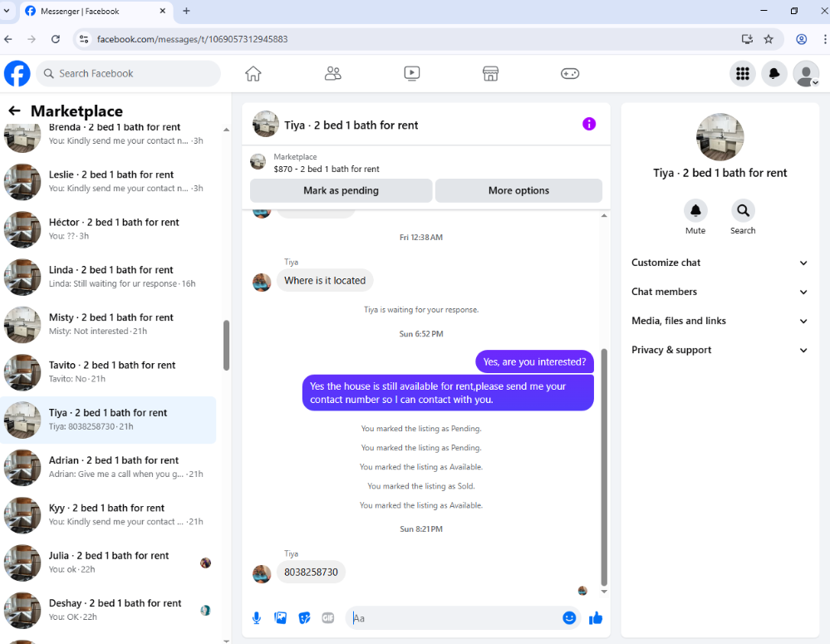830x644 pixels.
Task: Click Tiya's avatar beside 8038258730
Action: 262,573
